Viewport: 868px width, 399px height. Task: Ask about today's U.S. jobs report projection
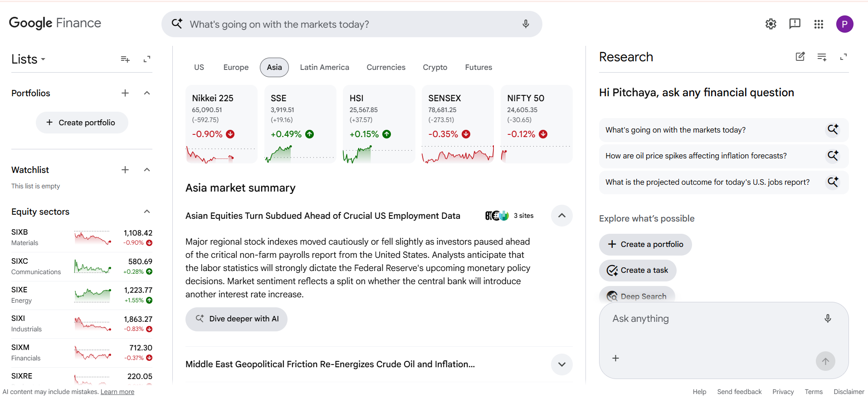(724, 182)
